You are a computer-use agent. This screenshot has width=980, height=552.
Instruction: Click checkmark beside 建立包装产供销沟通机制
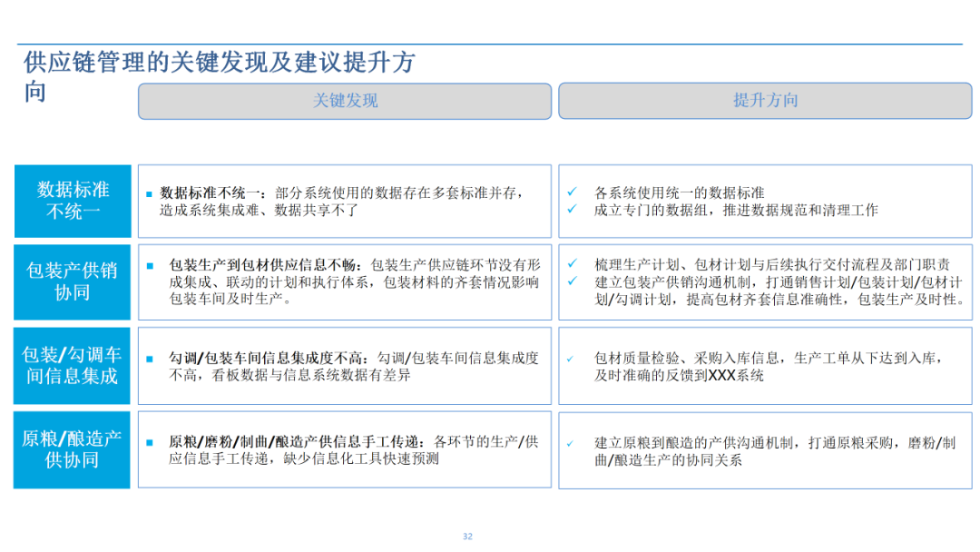(x=572, y=281)
